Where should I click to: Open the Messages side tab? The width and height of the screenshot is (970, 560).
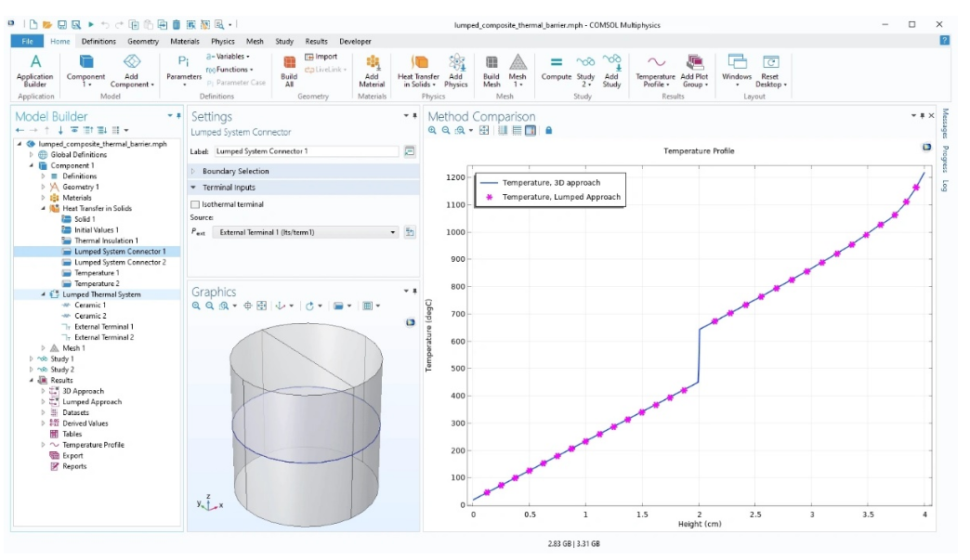click(945, 123)
